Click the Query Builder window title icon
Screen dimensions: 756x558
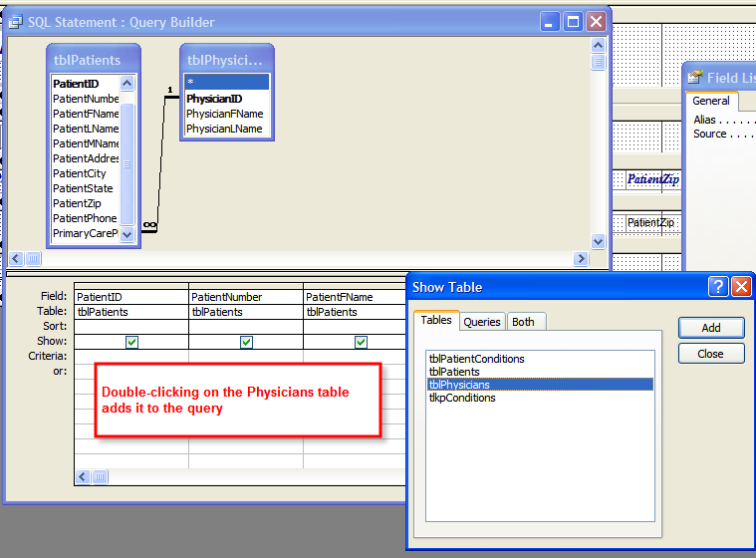pos(16,21)
